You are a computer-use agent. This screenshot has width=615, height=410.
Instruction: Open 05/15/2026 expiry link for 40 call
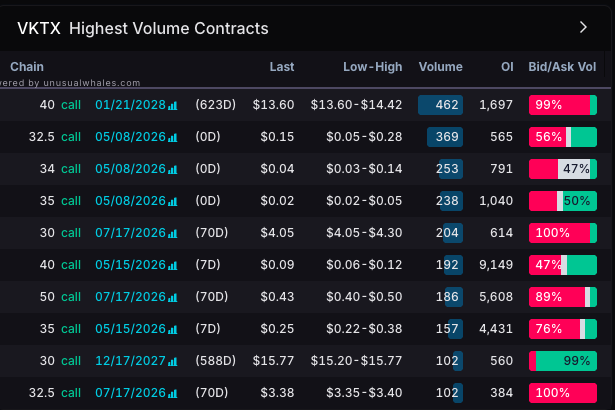click(130, 265)
